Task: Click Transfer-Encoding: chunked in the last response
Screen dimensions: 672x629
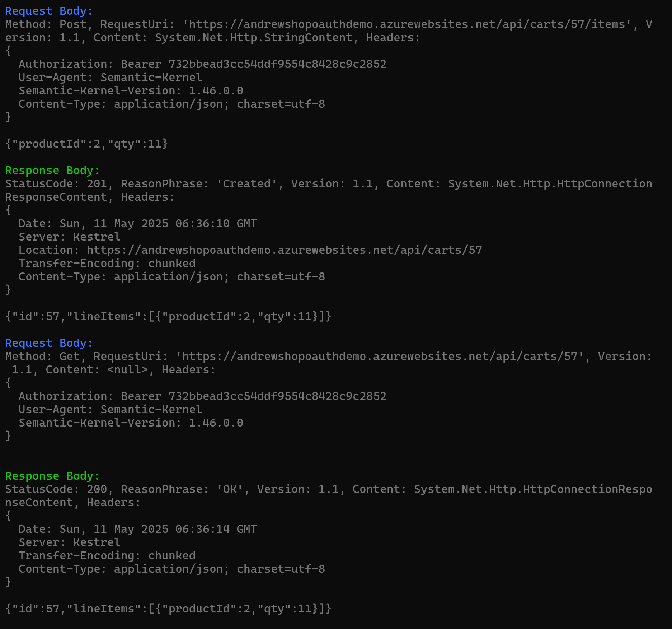Action: click(x=107, y=556)
